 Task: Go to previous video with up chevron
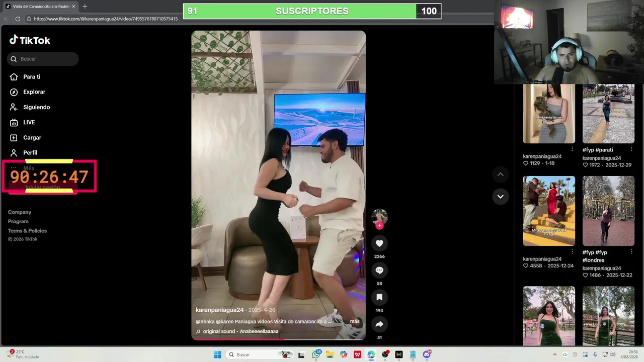coord(500,174)
